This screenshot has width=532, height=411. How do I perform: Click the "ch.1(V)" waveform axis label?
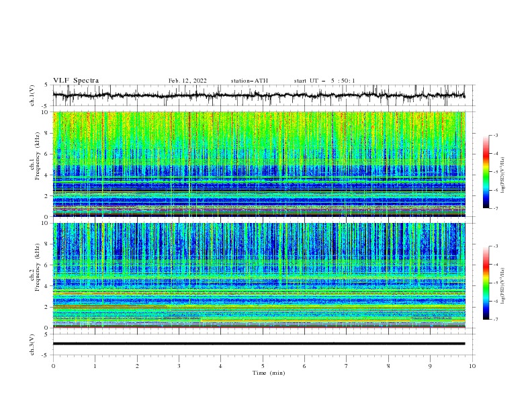point(32,95)
